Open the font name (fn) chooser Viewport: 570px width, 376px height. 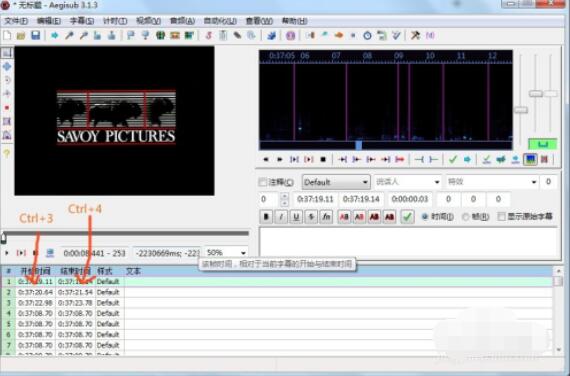pyautogui.click(x=326, y=217)
